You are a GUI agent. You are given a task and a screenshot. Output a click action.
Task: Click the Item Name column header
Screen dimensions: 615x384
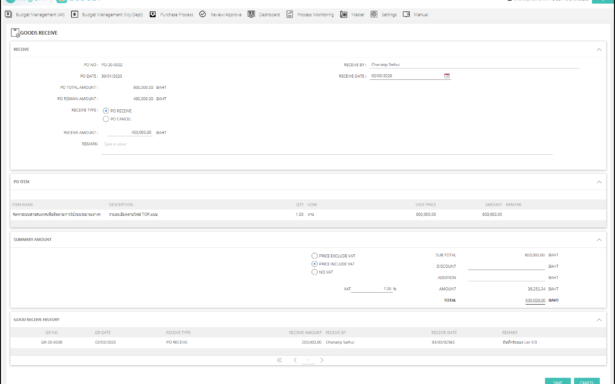tap(23, 205)
